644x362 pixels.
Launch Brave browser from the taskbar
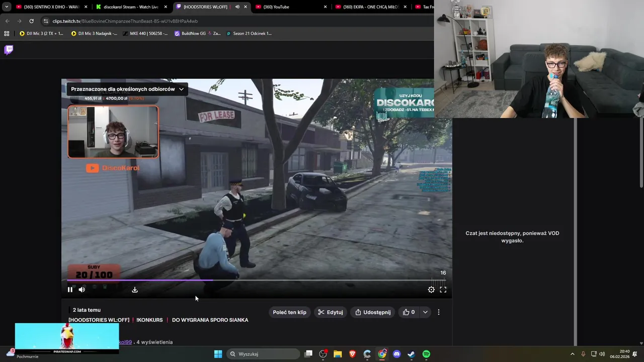pyautogui.click(x=353, y=354)
